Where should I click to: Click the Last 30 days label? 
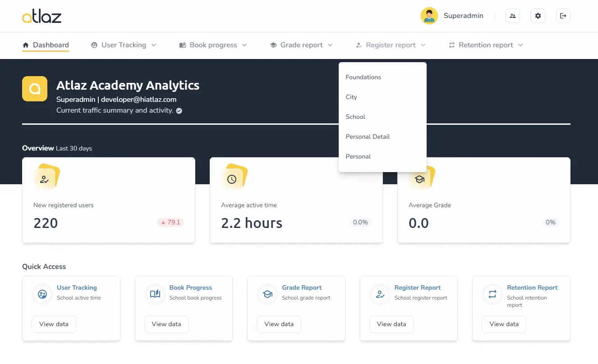pyautogui.click(x=74, y=148)
